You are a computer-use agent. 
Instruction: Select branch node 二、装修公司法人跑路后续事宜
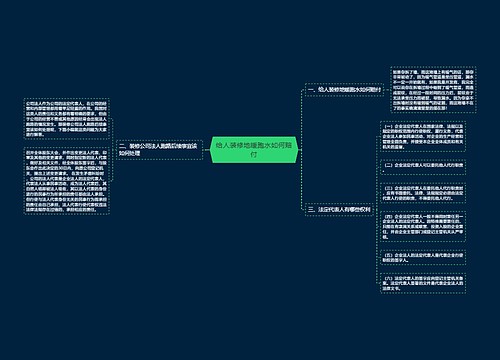160,150
